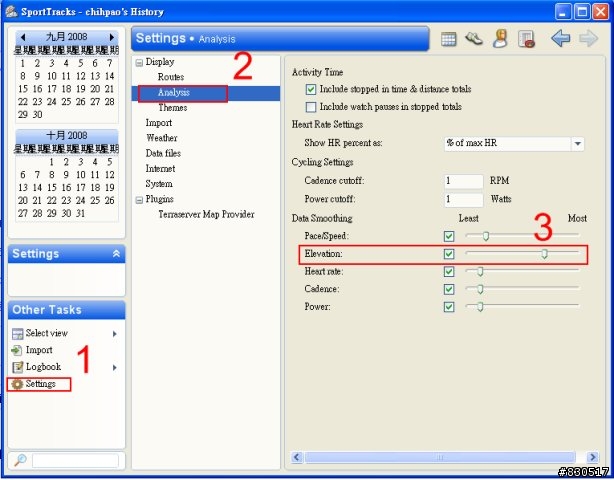
Task: Select Data files in the settings tree
Action: [163, 153]
